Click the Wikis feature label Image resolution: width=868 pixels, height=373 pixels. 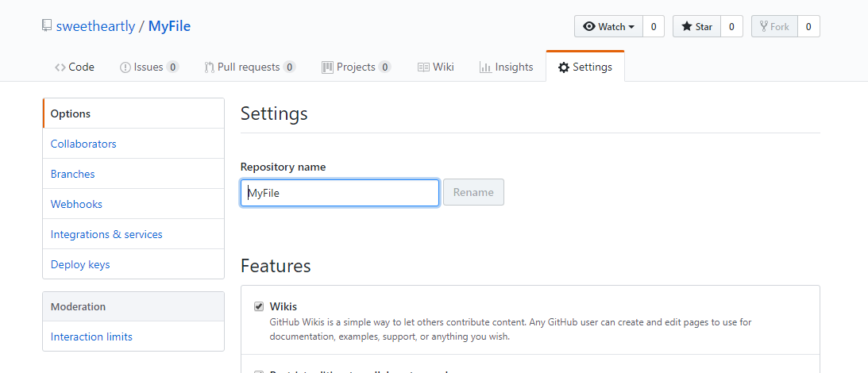tap(283, 306)
